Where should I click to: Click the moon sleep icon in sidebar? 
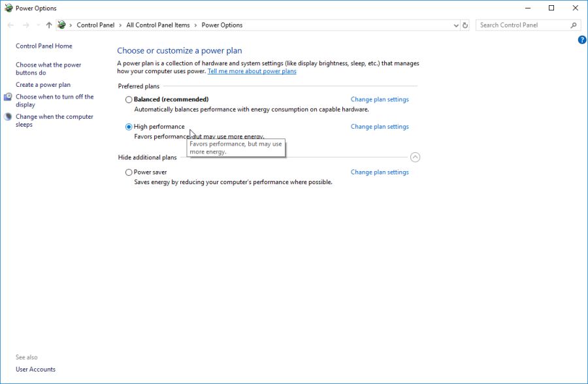point(8,117)
